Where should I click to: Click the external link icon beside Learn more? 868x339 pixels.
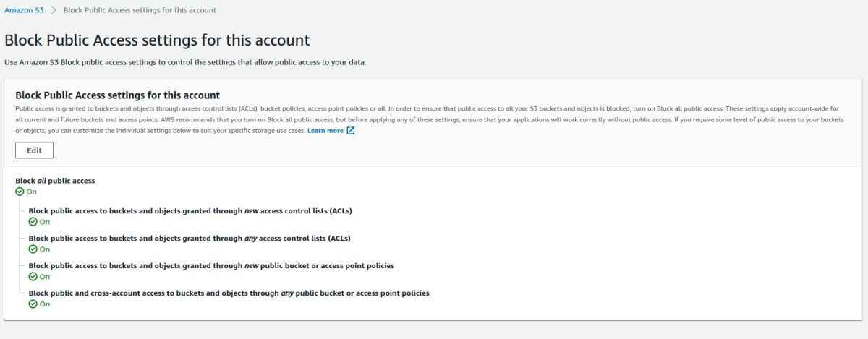351,131
